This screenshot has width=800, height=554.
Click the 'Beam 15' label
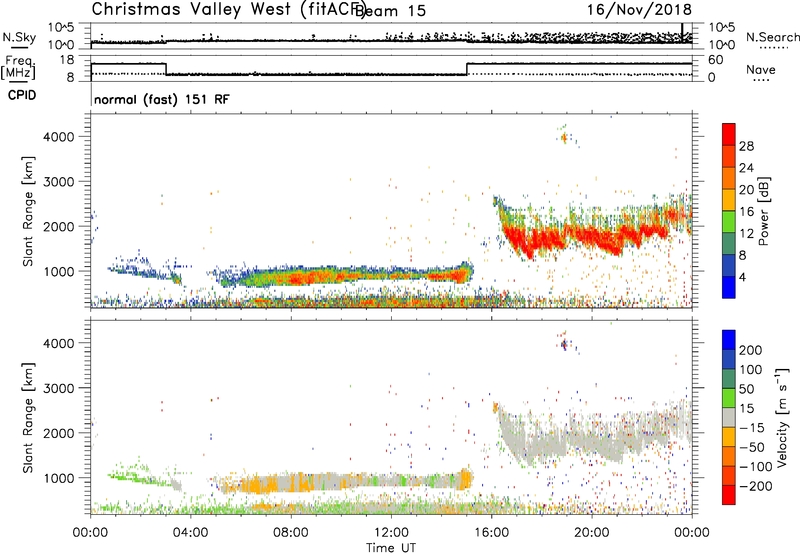[390, 11]
